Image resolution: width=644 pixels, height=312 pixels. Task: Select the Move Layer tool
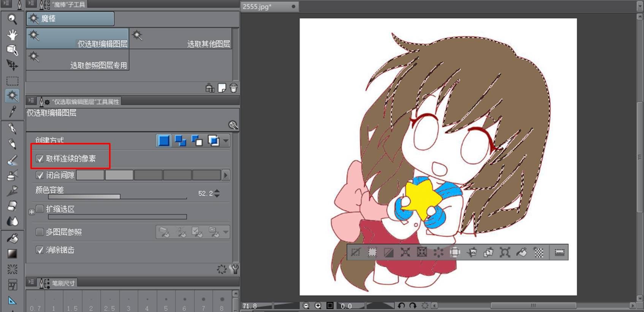click(12, 65)
